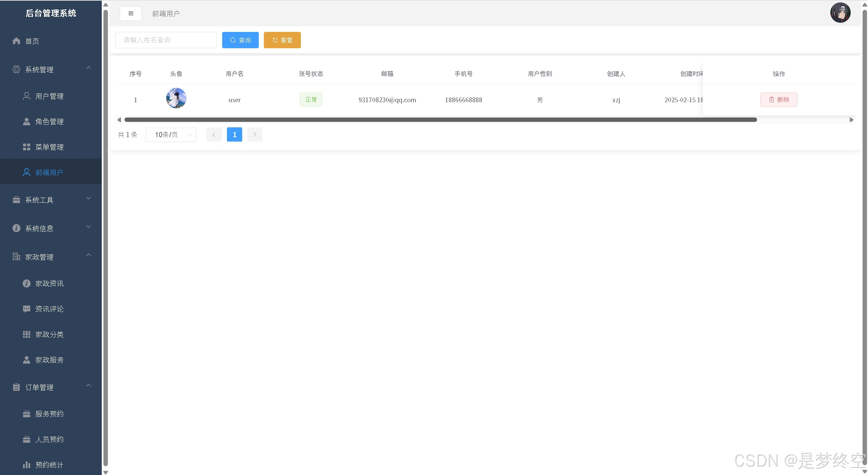This screenshot has width=868, height=475.
Task: Click the table's horizontal scrollbar
Action: [440, 120]
